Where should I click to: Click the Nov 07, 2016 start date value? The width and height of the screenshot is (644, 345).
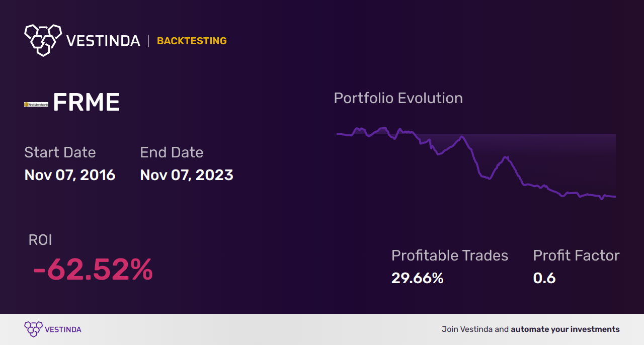click(x=70, y=175)
